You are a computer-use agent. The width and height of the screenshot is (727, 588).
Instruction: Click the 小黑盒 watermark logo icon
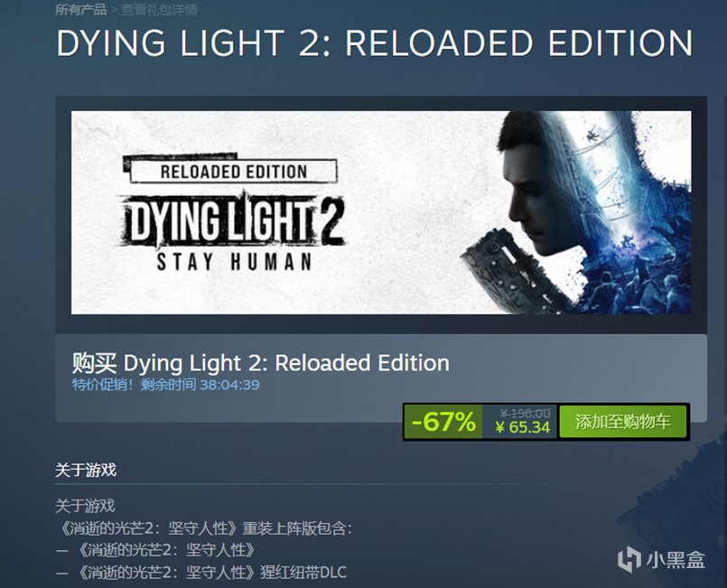point(629,559)
